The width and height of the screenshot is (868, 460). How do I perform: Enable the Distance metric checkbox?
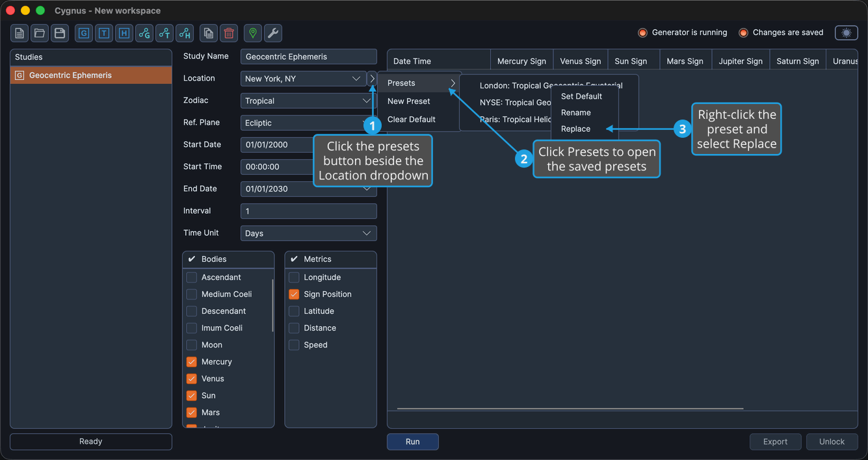[x=294, y=328]
